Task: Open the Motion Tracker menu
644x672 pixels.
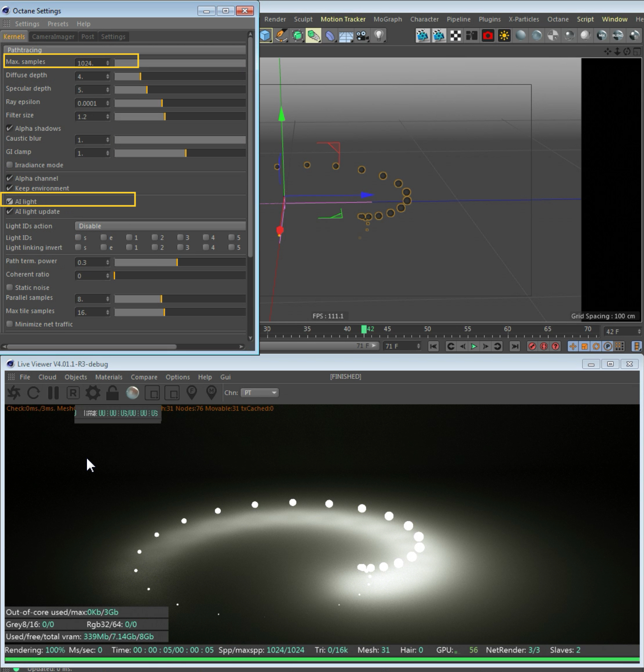Action: (x=343, y=19)
